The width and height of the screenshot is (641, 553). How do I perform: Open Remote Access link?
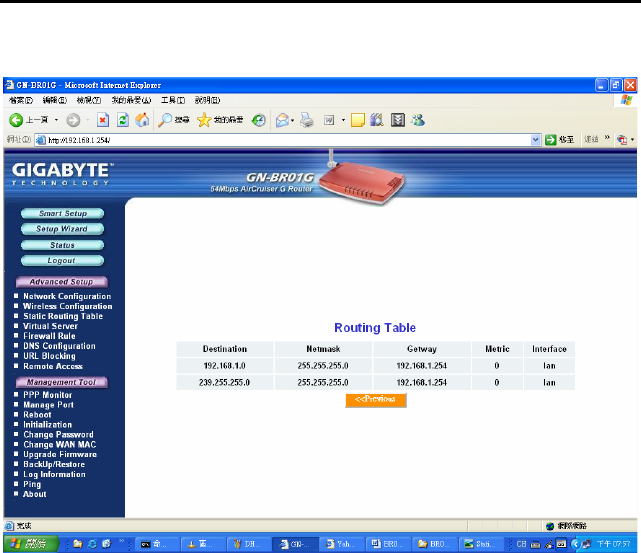[x=53, y=366]
